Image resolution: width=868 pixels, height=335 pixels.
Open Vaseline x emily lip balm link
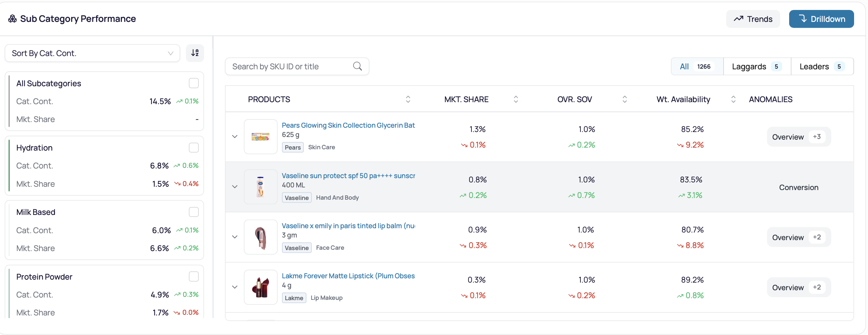coord(348,226)
